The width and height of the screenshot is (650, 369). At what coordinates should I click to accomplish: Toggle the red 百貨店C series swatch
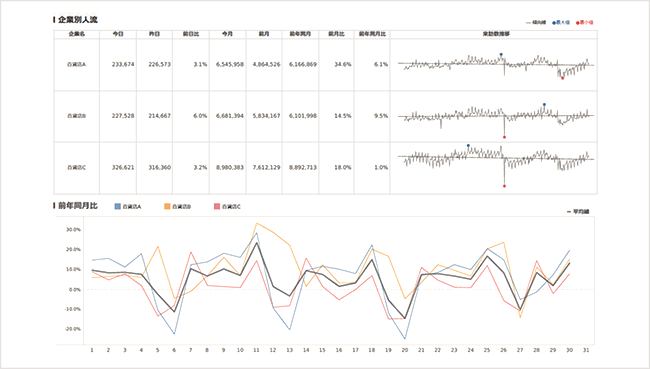click(217, 206)
